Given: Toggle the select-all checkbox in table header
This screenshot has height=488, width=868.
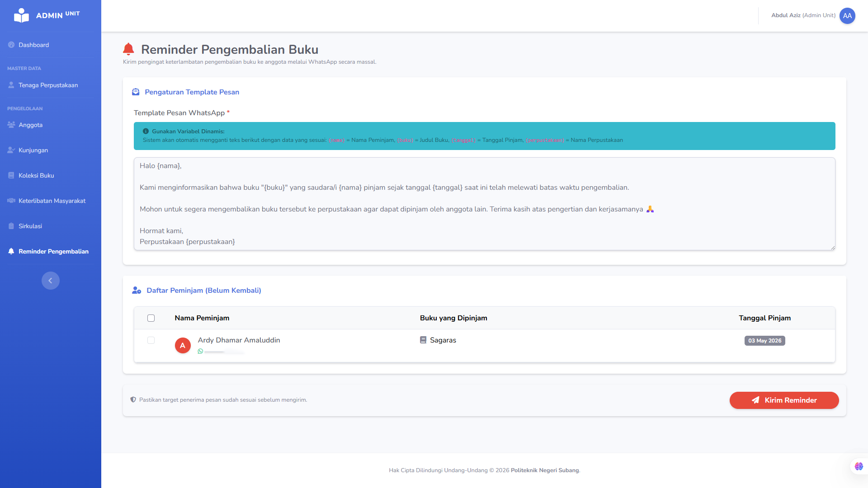Looking at the screenshot, I should point(151,318).
